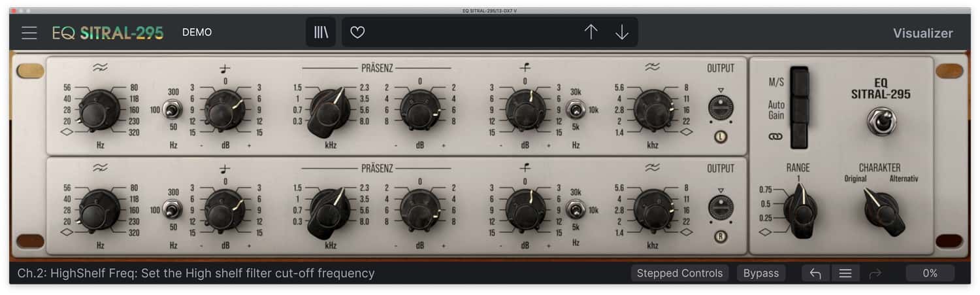This screenshot has height=295, width=980.
Task: Toggle the channel link rocker switch
Action: [x=799, y=136]
